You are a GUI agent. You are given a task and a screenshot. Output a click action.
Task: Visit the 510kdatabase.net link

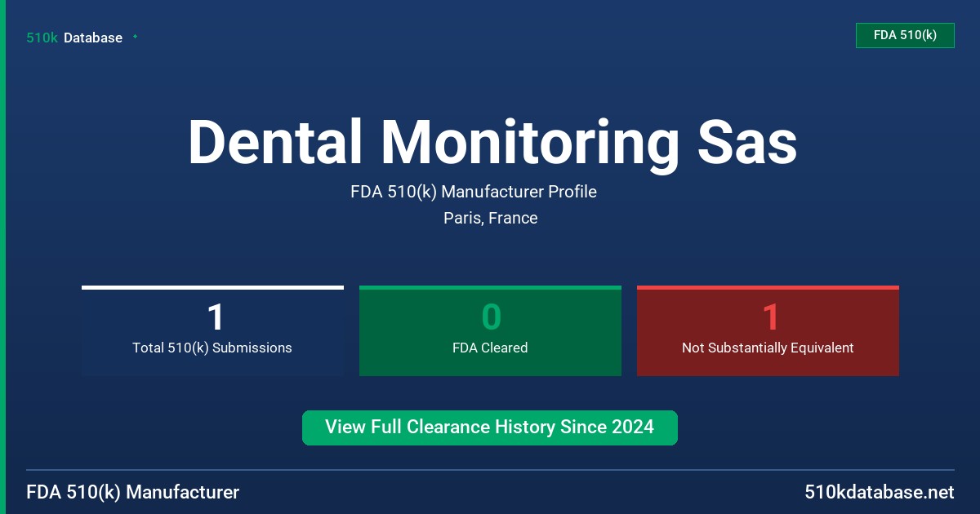pos(880,492)
